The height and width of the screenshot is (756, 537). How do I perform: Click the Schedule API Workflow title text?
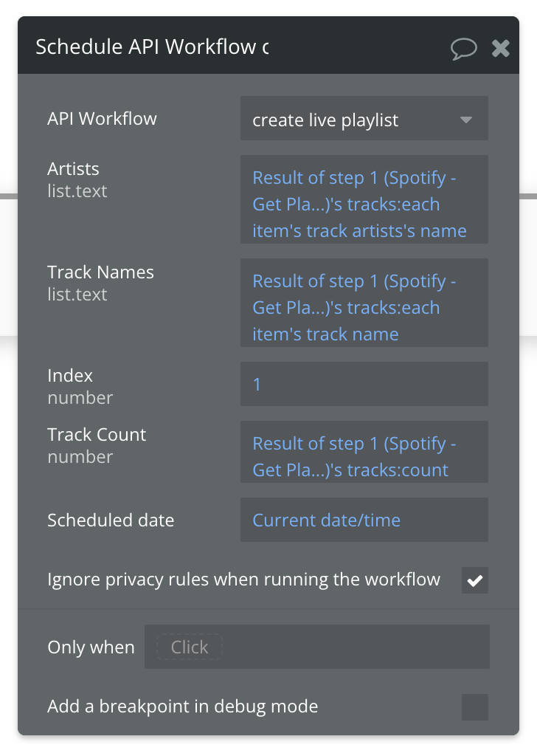click(x=152, y=47)
